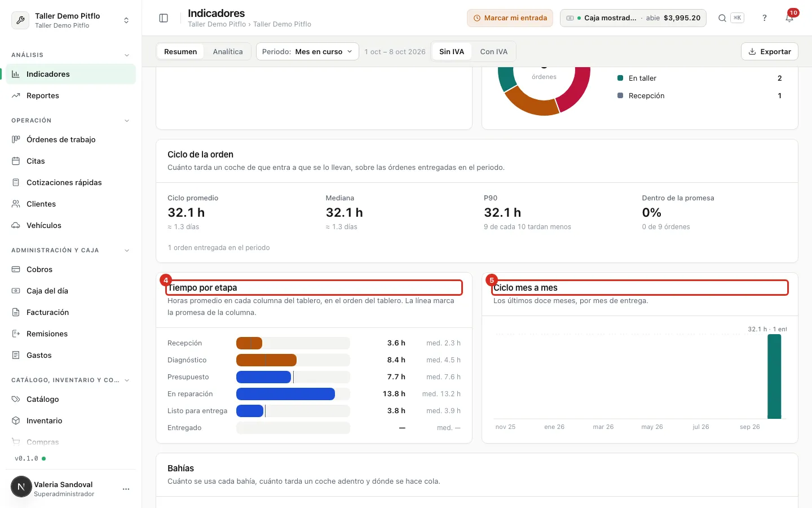Click Marcar mi entrada button
This screenshot has width=812, height=508.
[x=510, y=18]
